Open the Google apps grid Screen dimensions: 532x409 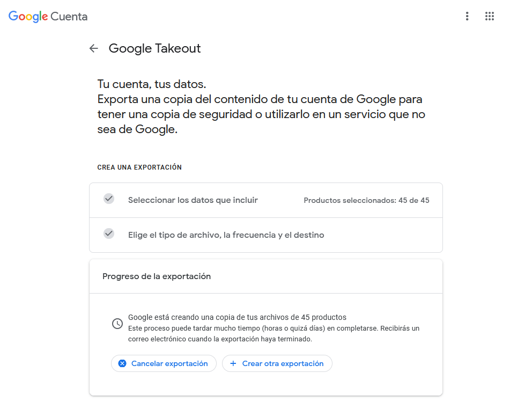click(489, 16)
